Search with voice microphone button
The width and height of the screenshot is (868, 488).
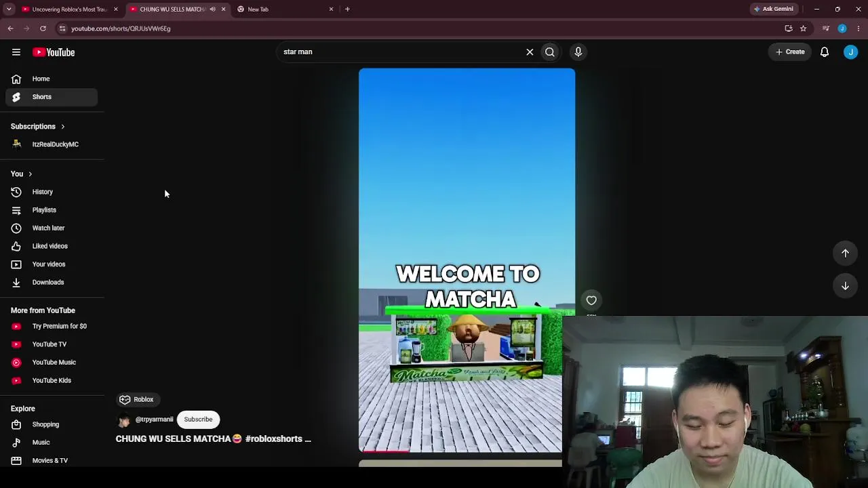(x=578, y=52)
